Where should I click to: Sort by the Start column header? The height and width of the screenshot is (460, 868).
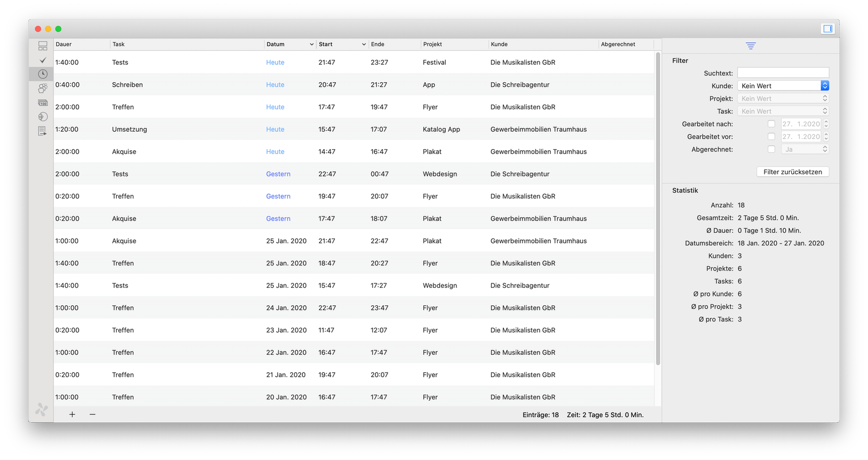[342, 44]
